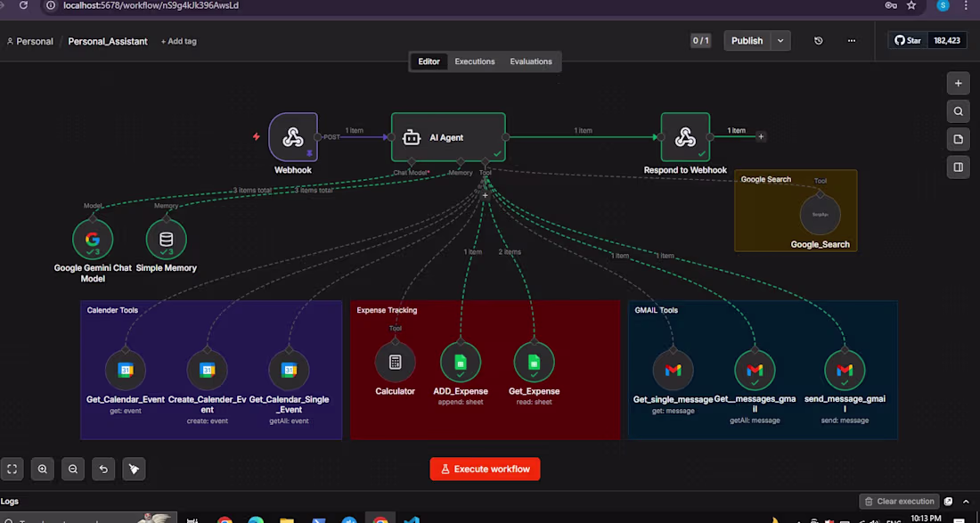Viewport: 980px width, 523px height.
Task: Click the 10:13 PM taskbar clock
Action: (x=927, y=518)
